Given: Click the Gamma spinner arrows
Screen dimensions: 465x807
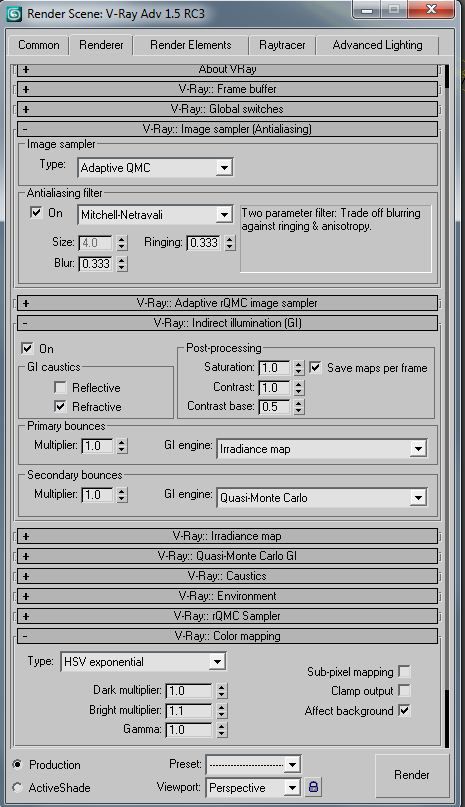Looking at the screenshot, I should click(x=221, y=730).
